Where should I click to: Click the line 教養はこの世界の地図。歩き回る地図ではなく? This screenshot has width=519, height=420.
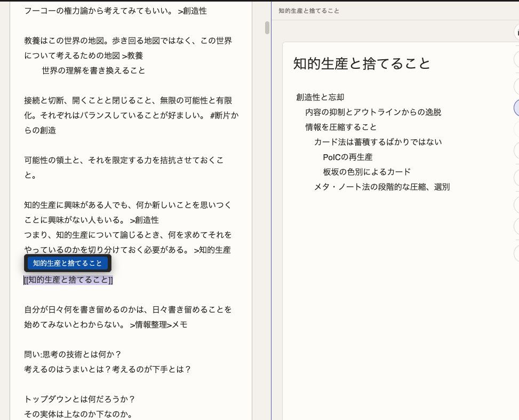coord(128,41)
